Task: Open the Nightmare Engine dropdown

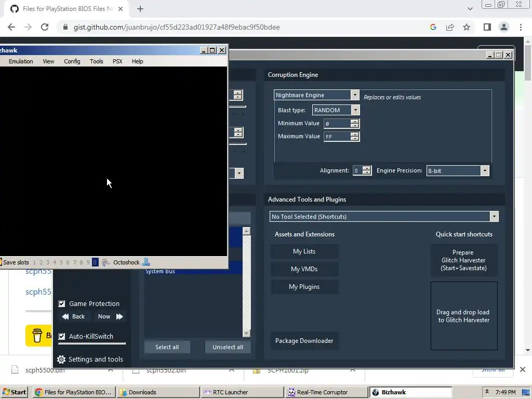Action: 355,95
